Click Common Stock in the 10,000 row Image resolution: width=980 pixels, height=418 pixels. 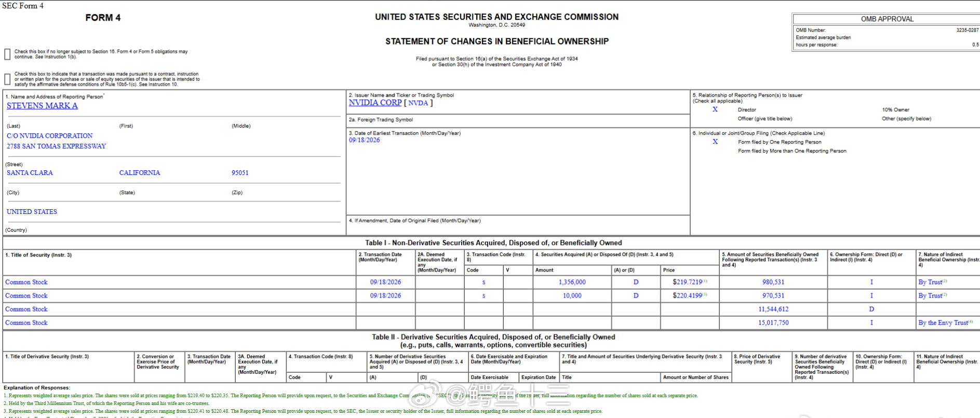coord(26,296)
